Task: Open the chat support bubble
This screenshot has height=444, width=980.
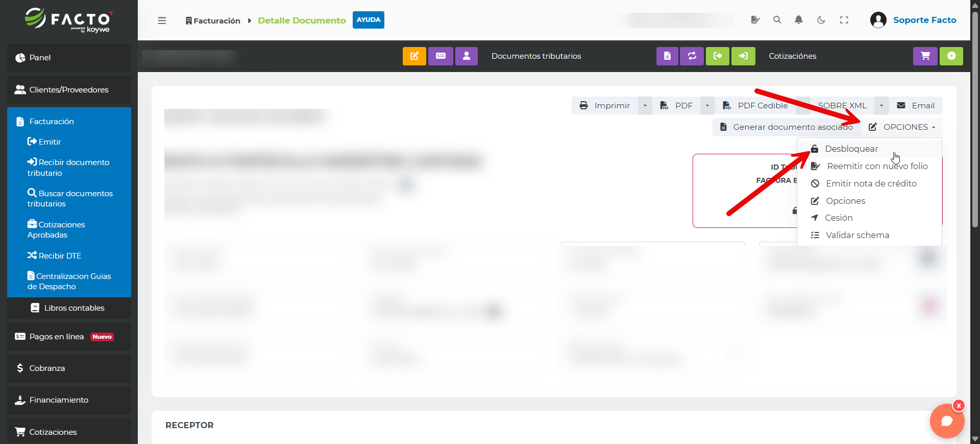Action: (947, 421)
